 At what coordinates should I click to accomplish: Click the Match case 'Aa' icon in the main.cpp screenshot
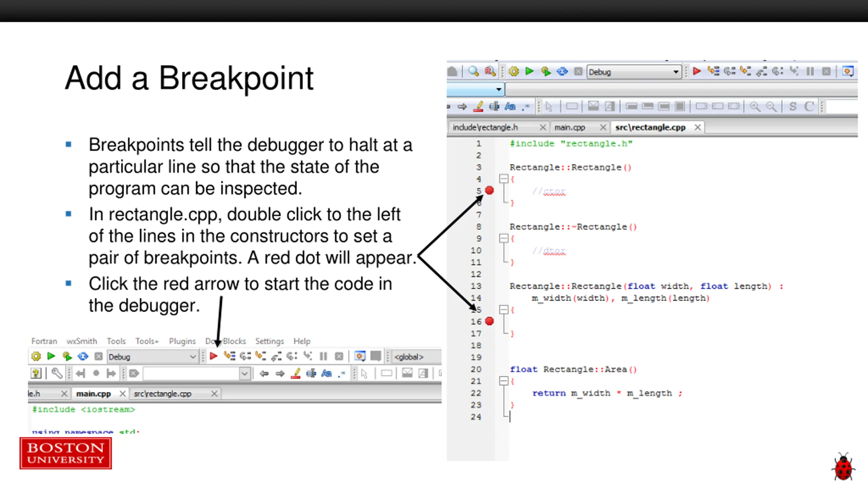click(326, 373)
